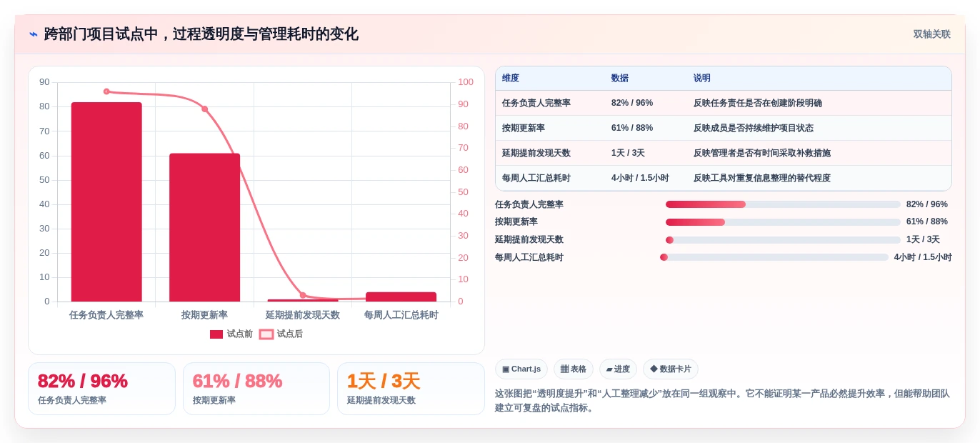Image resolution: width=980 pixels, height=443 pixels.
Task: Click the 延期提前发现天数 bar in chart
Action: pyautogui.click(x=303, y=300)
